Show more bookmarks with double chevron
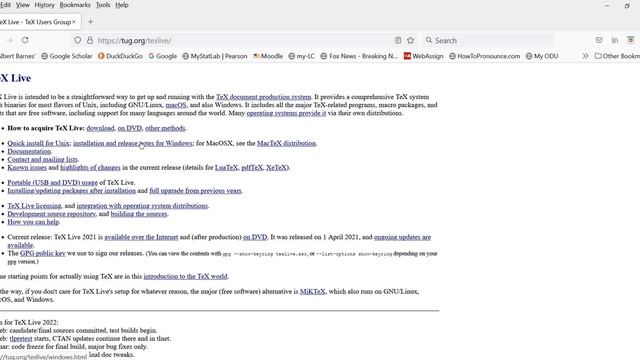This screenshot has width=640, height=360. pyautogui.click(x=585, y=56)
